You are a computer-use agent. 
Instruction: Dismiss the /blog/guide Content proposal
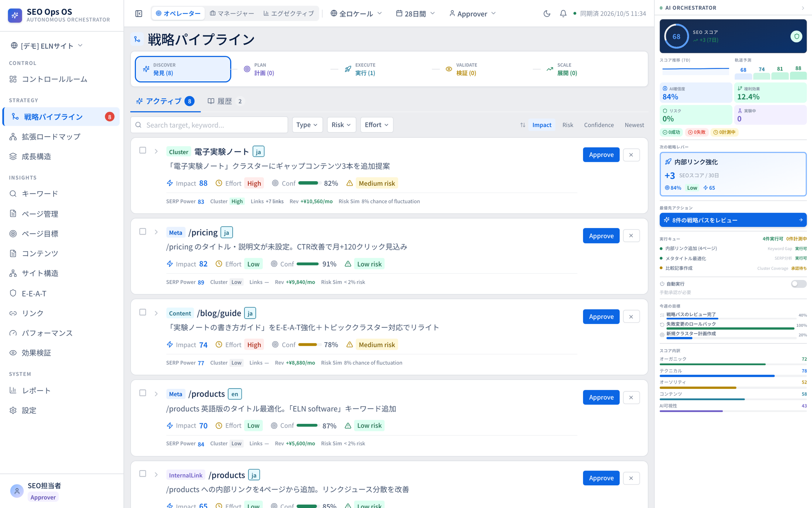coord(631,317)
